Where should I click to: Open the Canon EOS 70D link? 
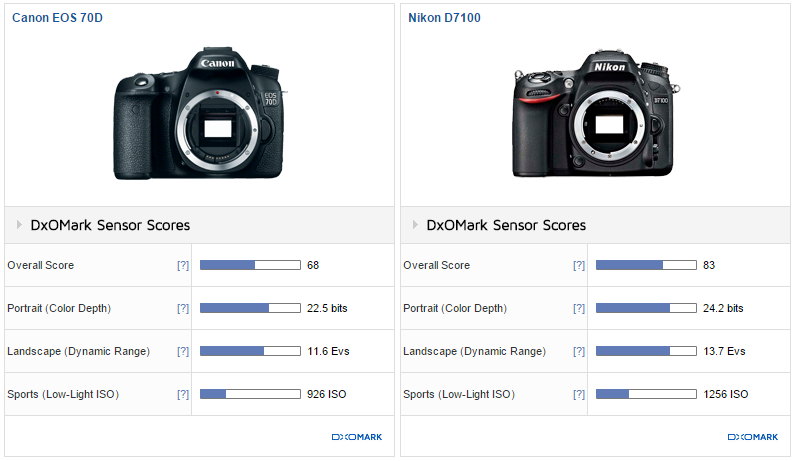(57, 18)
